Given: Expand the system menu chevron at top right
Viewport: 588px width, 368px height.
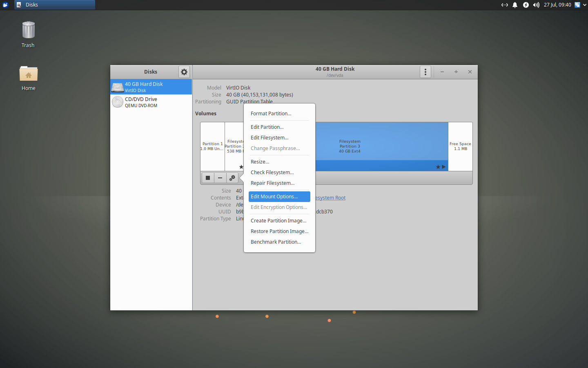Looking at the screenshot, I should point(586,5).
